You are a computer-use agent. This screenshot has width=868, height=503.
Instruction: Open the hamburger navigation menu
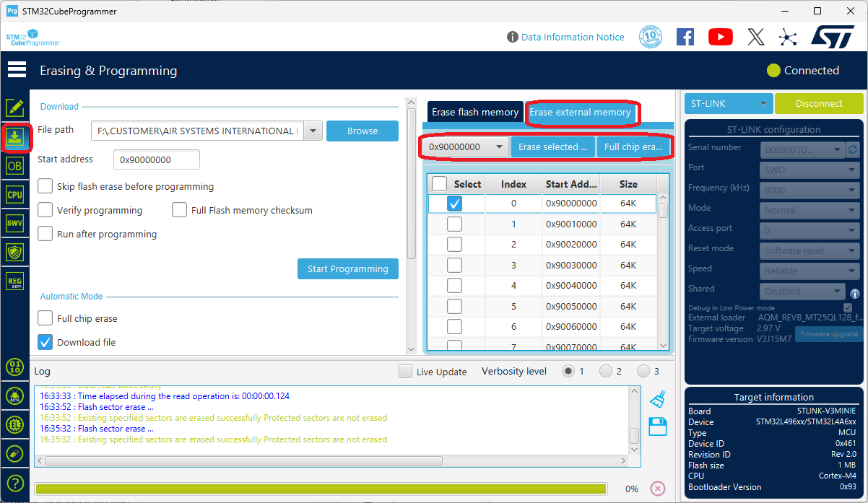[17, 69]
